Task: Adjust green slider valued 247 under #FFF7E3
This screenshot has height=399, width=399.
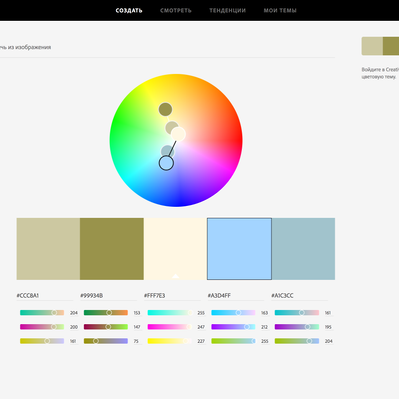Action: point(170,327)
